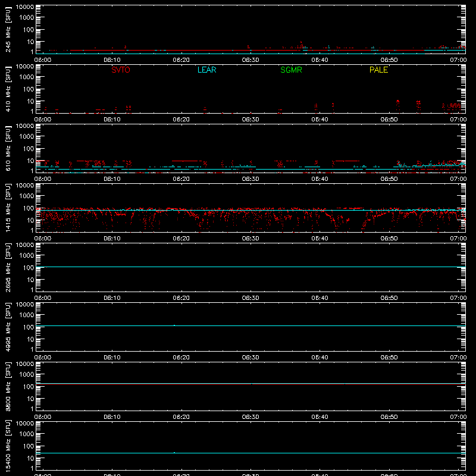Image resolution: width=476 pixels, height=476 pixels.
Task: Click the 06:40 tick label under 610 MHz panel
Action: click(320, 179)
